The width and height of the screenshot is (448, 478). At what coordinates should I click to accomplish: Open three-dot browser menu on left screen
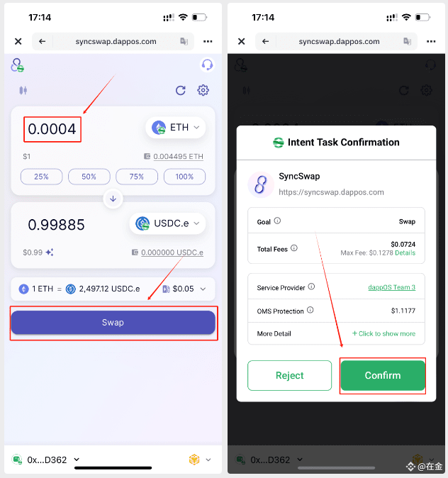(208, 41)
